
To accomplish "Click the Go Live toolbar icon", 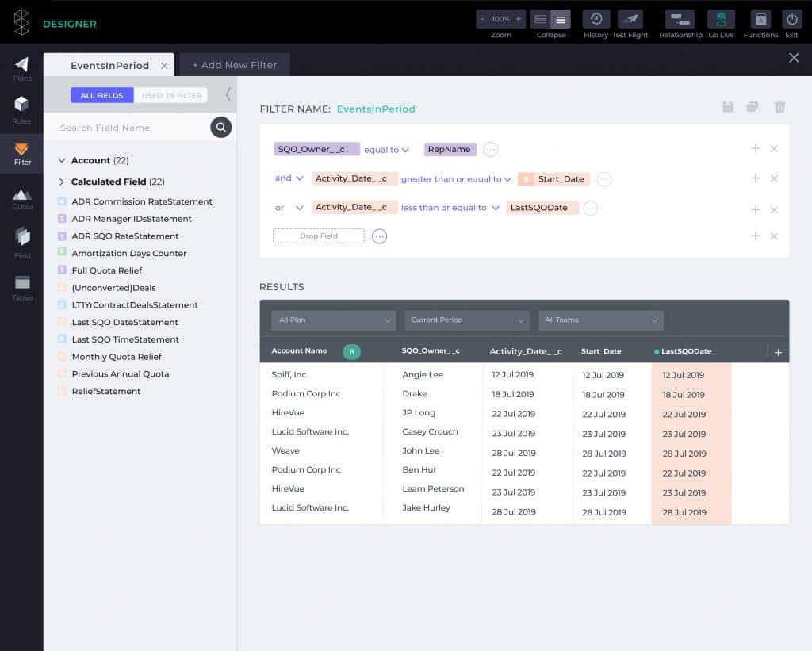I will (721, 19).
